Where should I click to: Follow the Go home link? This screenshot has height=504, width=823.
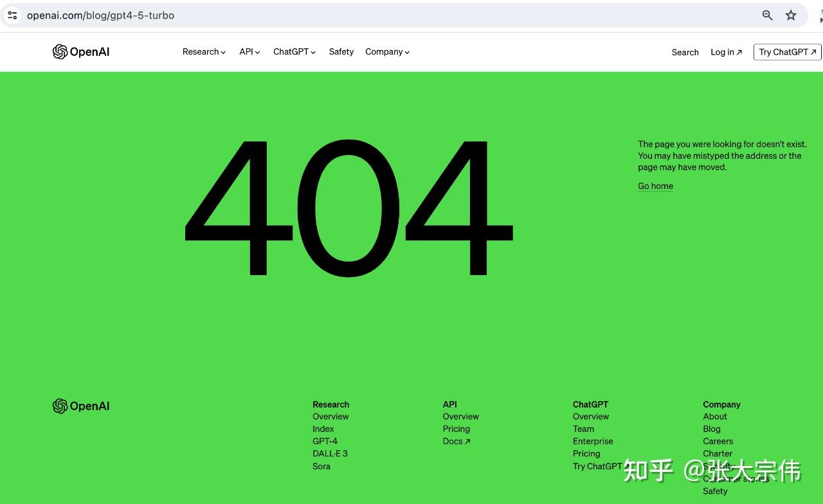[x=655, y=186]
